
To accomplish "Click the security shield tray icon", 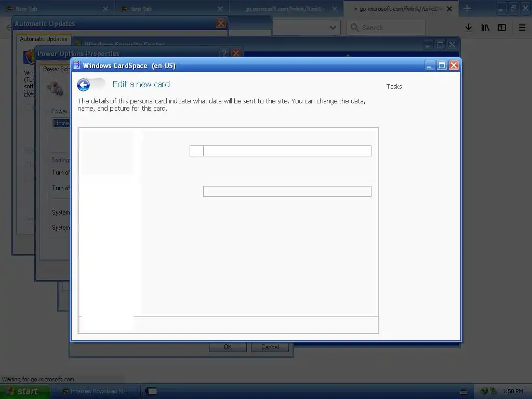I will [x=484, y=391].
